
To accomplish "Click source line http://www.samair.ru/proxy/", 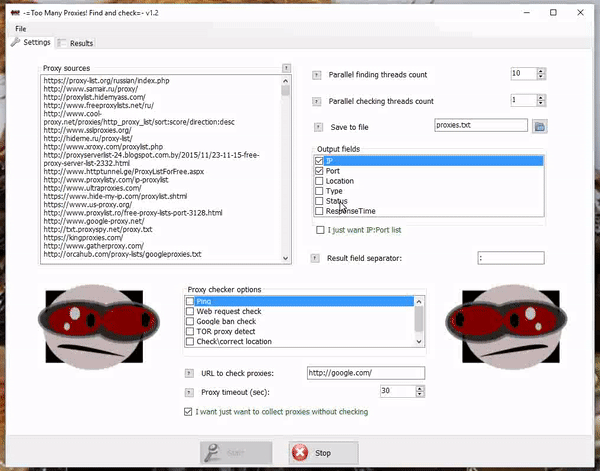I will pyautogui.click(x=91, y=89).
